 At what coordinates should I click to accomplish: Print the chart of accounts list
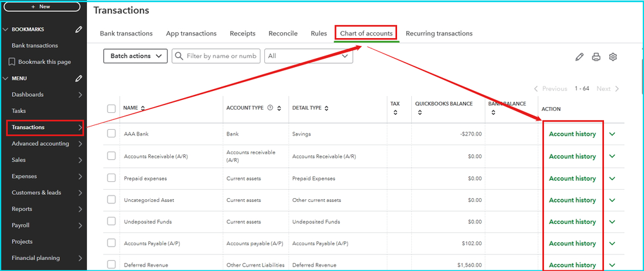(596, 57)
